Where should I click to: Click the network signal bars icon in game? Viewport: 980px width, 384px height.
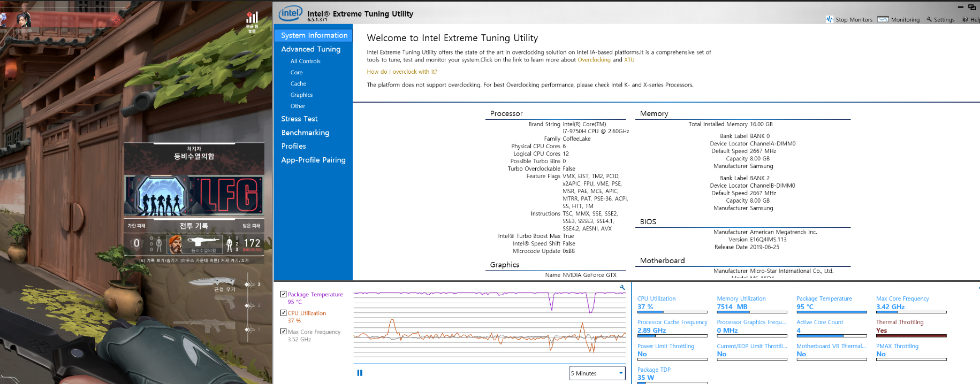click(252, 18)
